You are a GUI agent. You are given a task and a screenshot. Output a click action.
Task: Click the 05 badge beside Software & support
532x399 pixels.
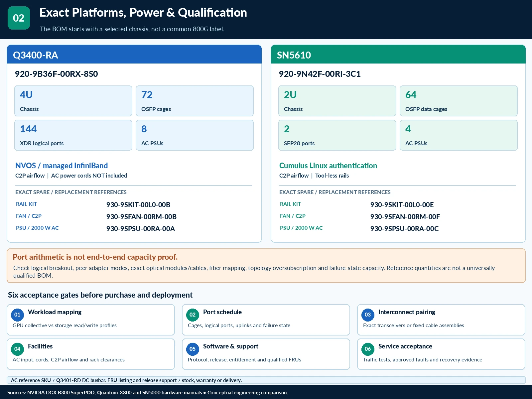pos(193,349)
